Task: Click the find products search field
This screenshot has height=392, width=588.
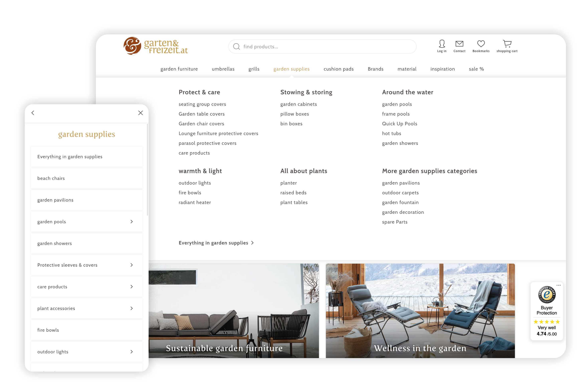Action: coord(325,47)
